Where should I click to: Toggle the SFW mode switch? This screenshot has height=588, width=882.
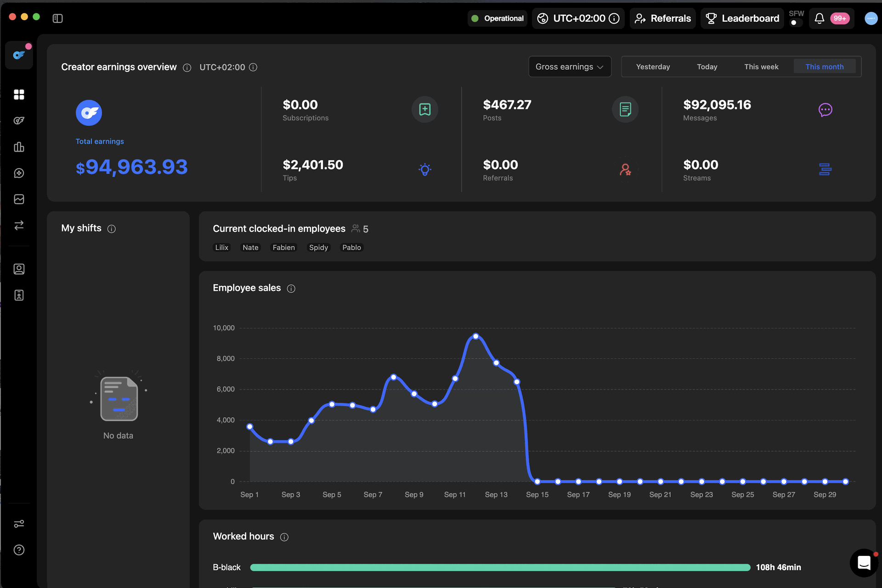796,23
